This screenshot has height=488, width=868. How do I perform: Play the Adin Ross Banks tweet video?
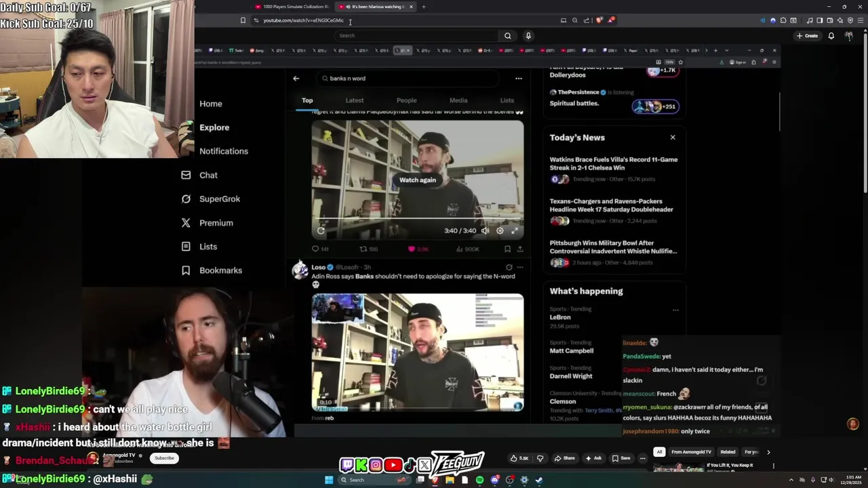coord(418,352)
